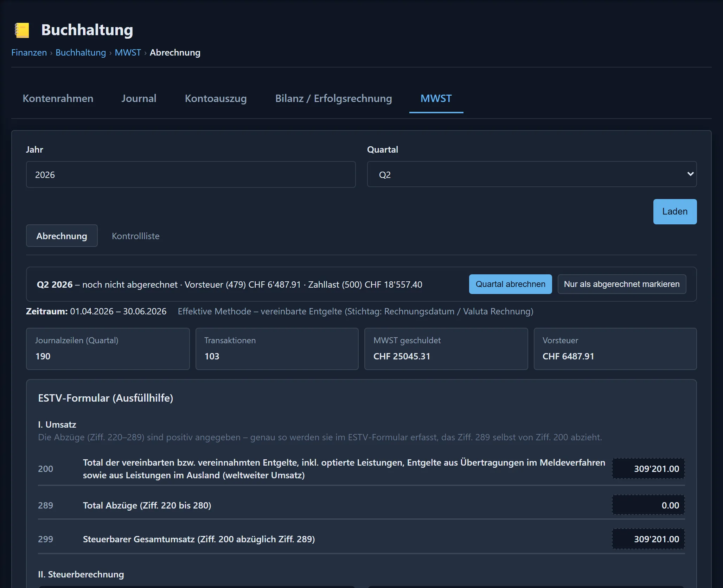The image size is (723, 588).
Task: Click the Transaktionen card showing 103
Action: [x=277, y=349]
